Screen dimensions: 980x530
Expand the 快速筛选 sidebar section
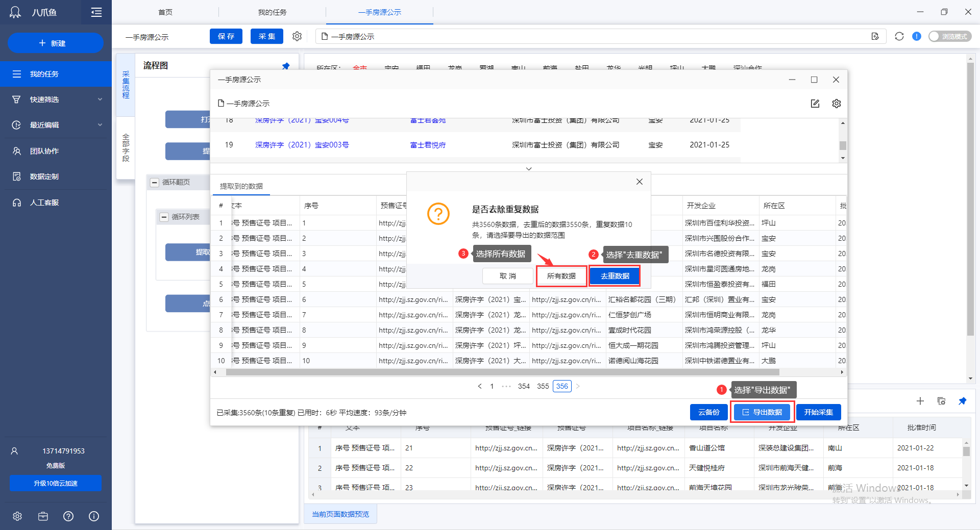(x=56, y=99)
